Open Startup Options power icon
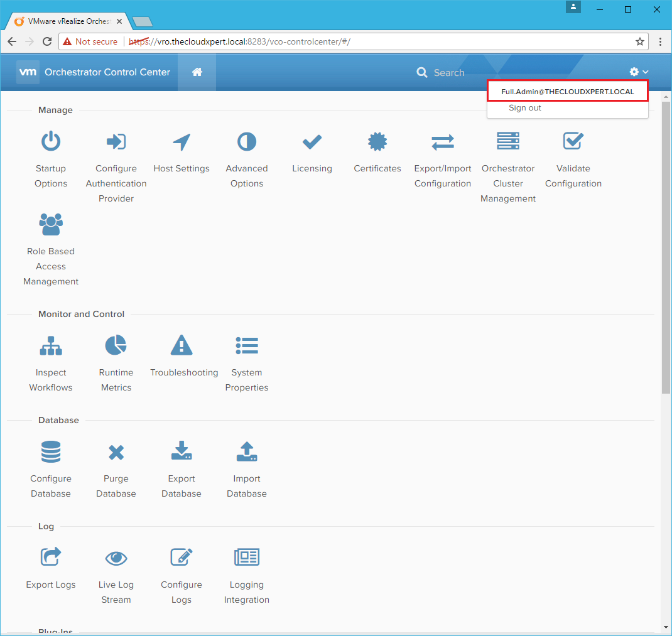Viewport: 672px width, 636px height. [51, 142]
